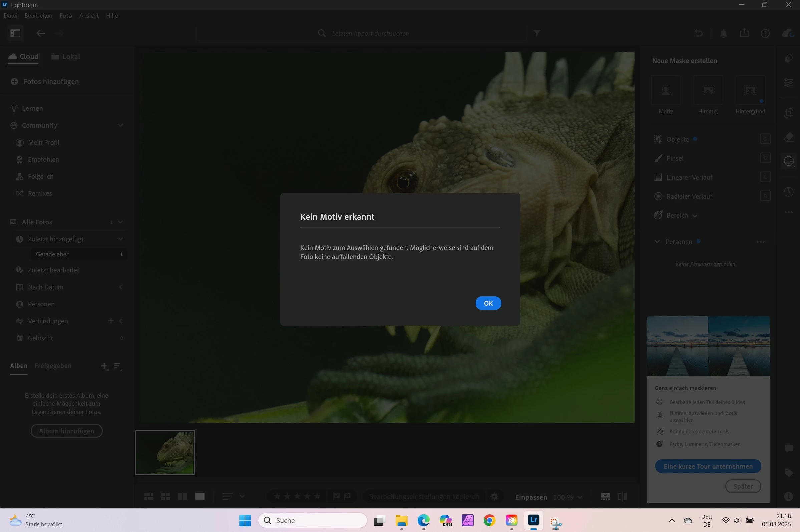Toggle the left panel visibility icon

tap(15, 33)
